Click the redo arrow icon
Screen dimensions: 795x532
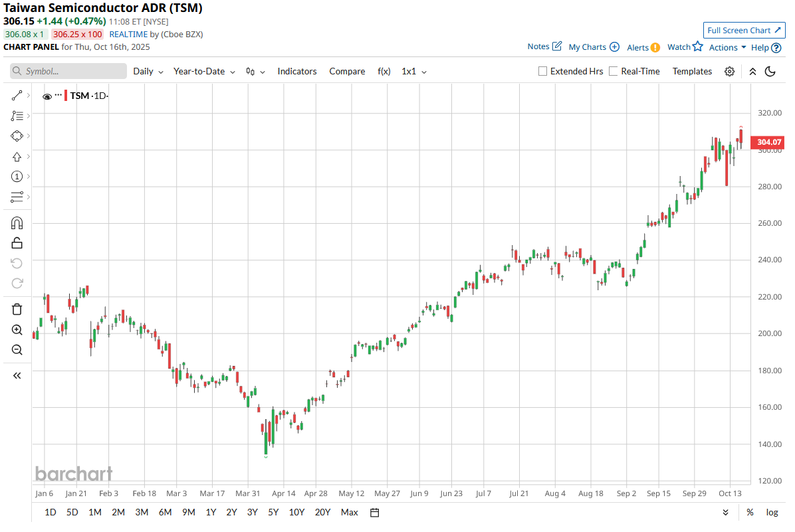(17, 283)
